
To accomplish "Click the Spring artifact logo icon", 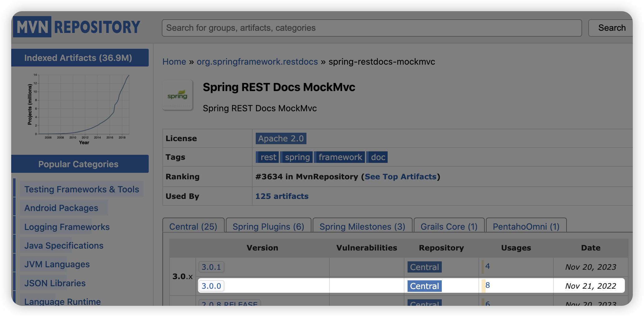I will click(x=177, y=95).
